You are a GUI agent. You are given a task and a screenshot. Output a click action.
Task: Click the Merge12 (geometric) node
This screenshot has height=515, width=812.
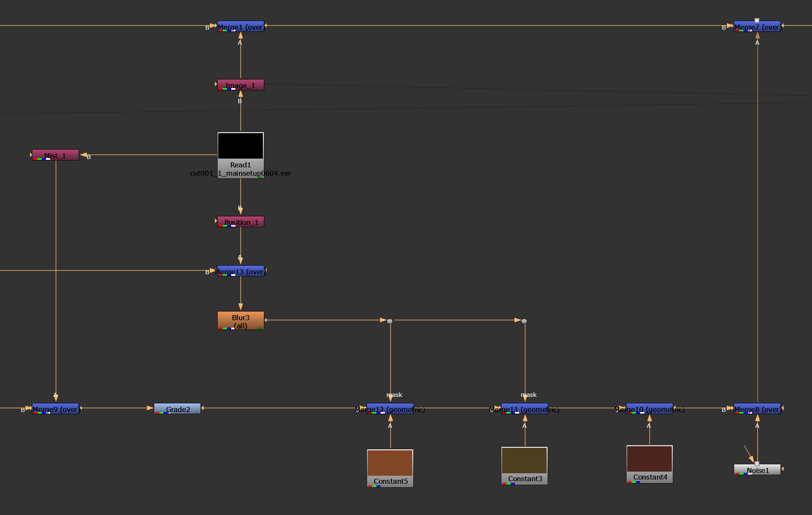[x=390, y=409]
